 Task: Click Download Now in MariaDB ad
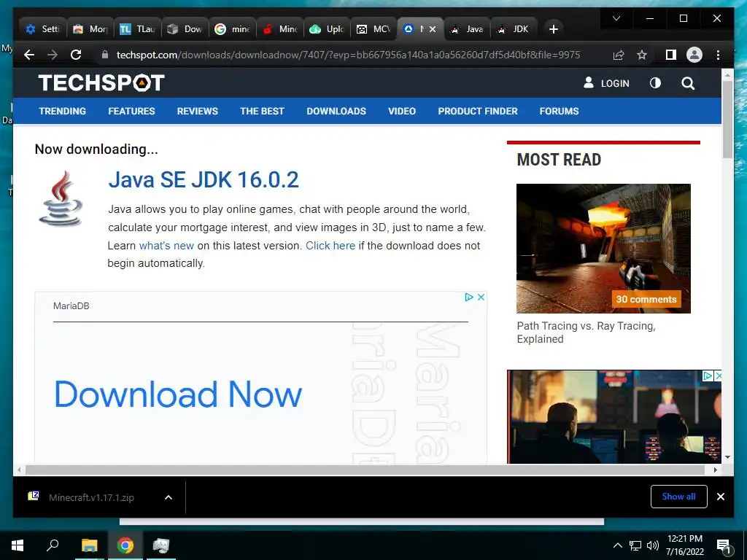(178, 394)
